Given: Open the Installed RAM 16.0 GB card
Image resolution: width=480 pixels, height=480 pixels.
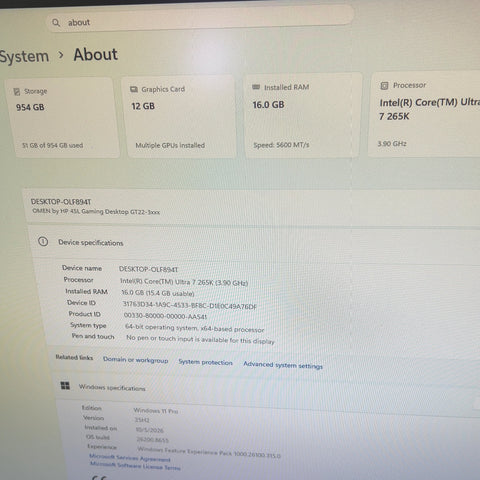Looking at the screenshot, I should pos(303,115).
